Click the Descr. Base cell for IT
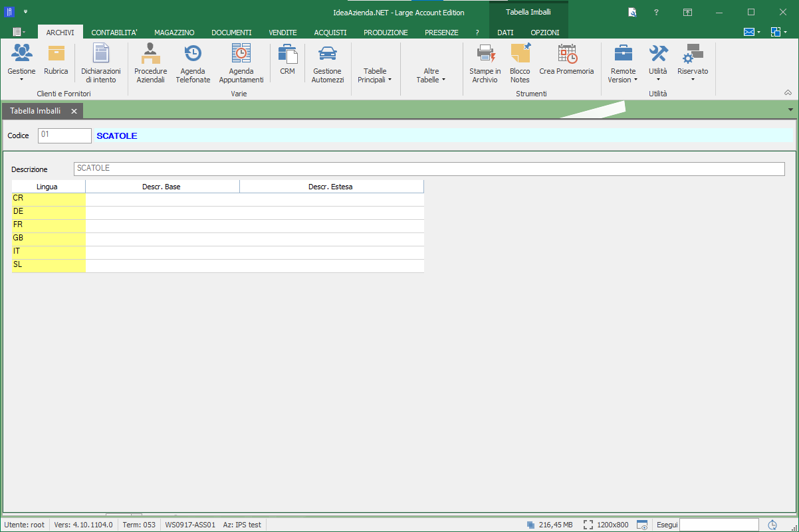This screenshot has width=799, height=532. coord(163,252)
